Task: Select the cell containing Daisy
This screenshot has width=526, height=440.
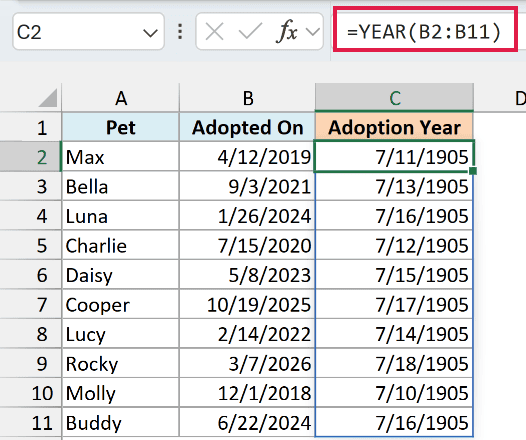Action: pos(121,275)
